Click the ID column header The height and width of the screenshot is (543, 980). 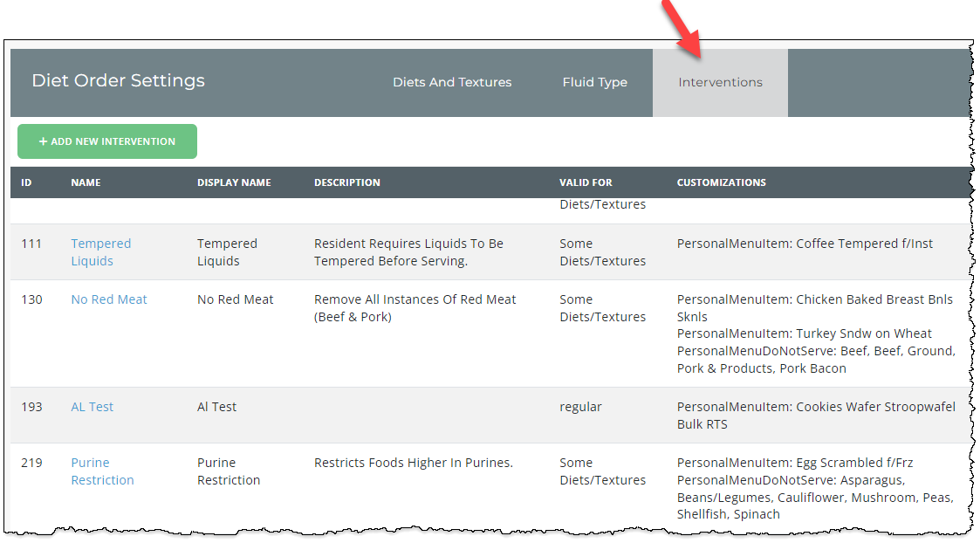(26, 182)
